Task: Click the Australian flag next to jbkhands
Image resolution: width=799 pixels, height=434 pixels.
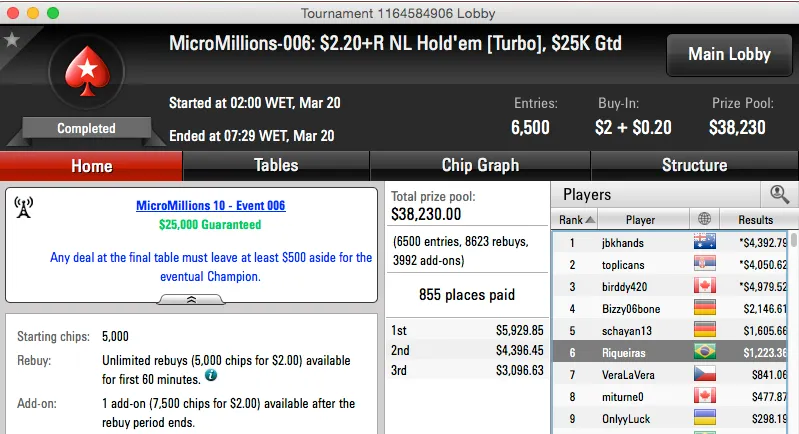Action: click(x=705, y=242)
